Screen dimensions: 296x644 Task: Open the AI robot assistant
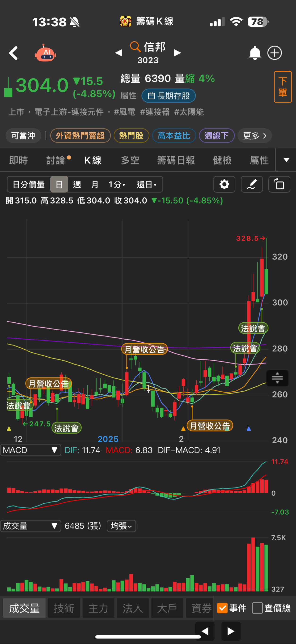pos(45,53)
